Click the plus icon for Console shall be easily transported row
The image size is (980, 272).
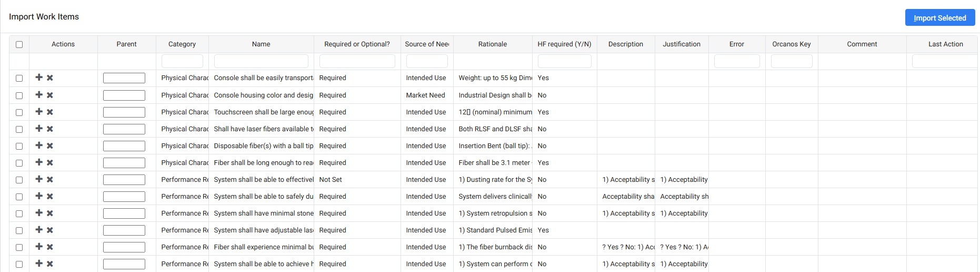click(39, 77)
